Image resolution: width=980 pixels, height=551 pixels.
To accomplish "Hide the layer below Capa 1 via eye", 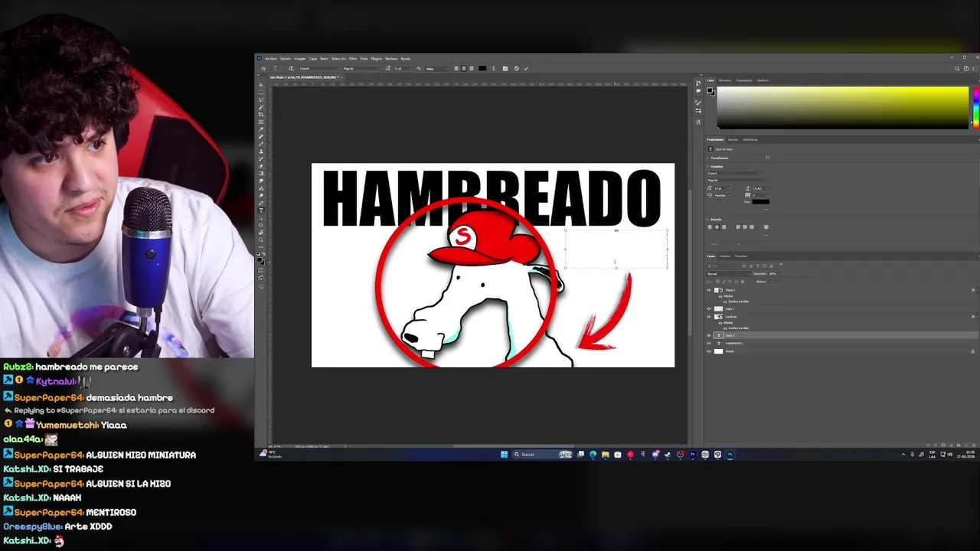I will tap(709, 317).
